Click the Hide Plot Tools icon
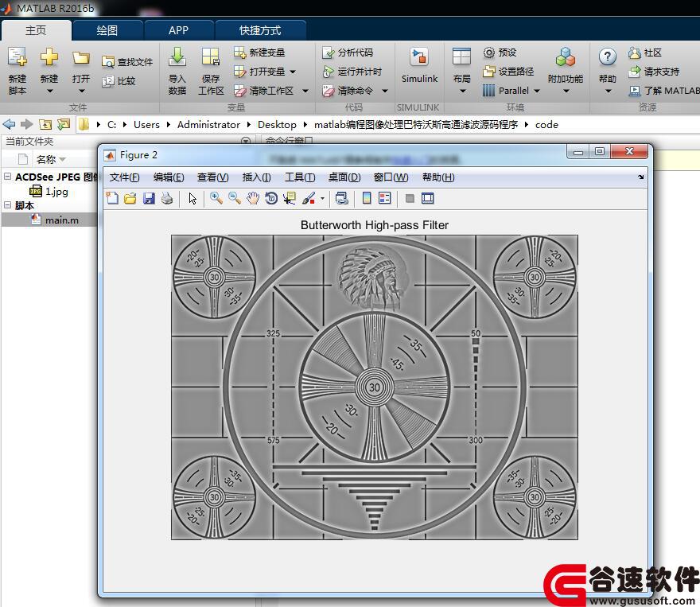This screenshot has height=607, width=700. click(410, 198)
